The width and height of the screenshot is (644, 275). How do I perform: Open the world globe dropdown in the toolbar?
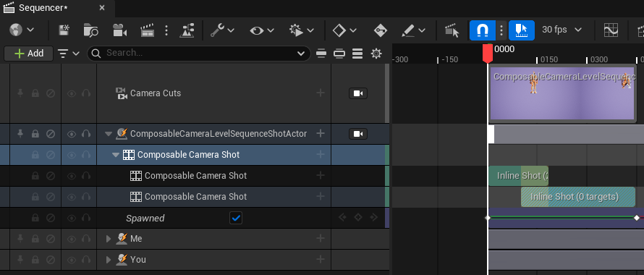[x=22, y=30]
